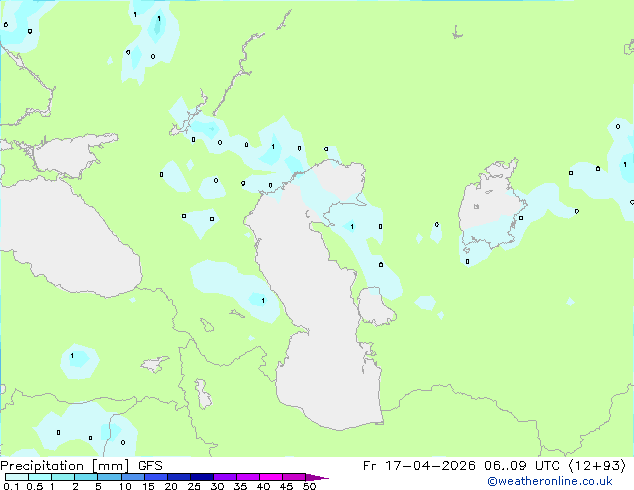Click the "(12+93)" forecast run text
This screenshot has width=634, height=490.
click(597, 466)
